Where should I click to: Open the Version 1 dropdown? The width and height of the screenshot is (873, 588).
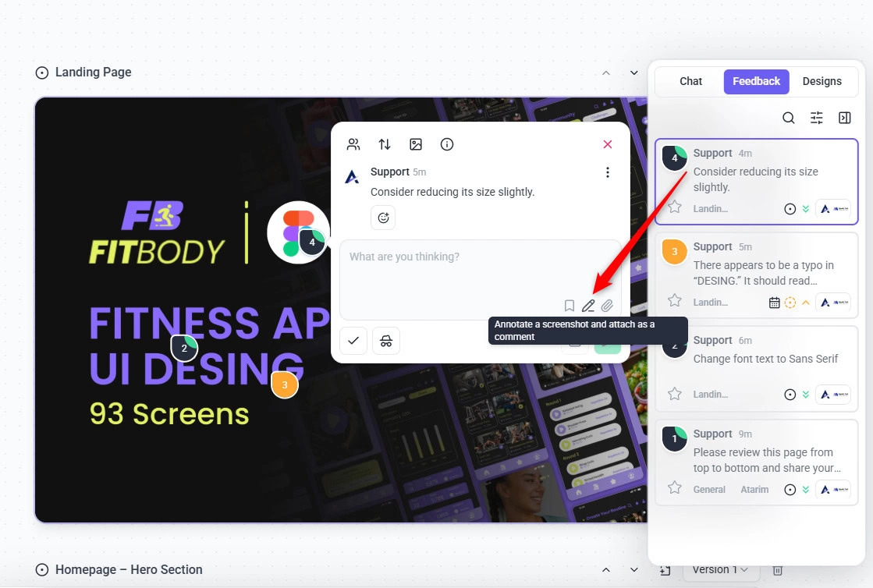coord(721,570)
